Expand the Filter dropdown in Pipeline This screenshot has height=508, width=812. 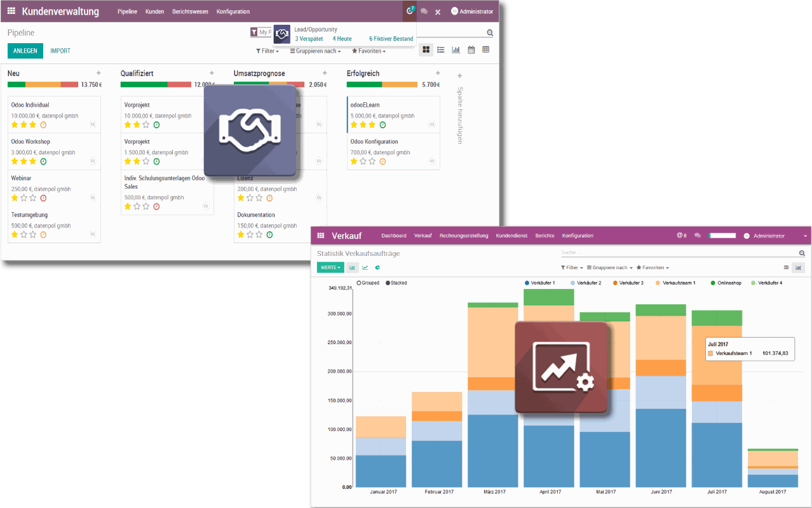click(x=267, y=51)
